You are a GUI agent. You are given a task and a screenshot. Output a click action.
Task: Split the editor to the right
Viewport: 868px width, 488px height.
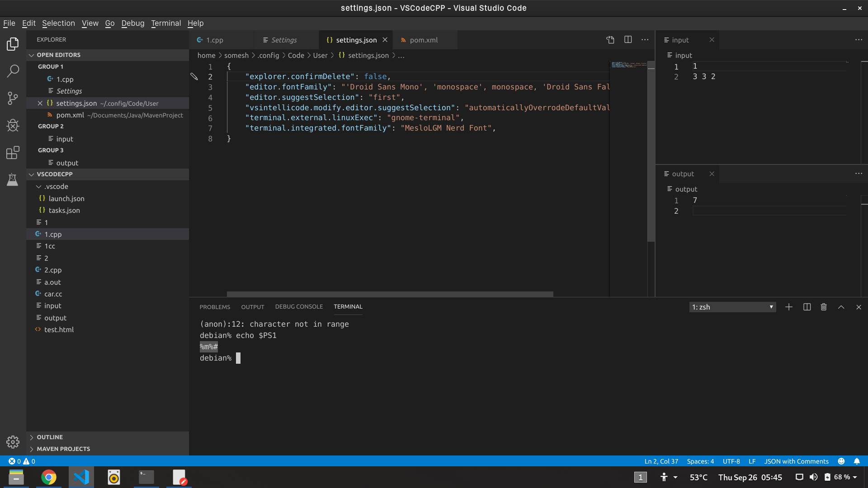point(628,40)
